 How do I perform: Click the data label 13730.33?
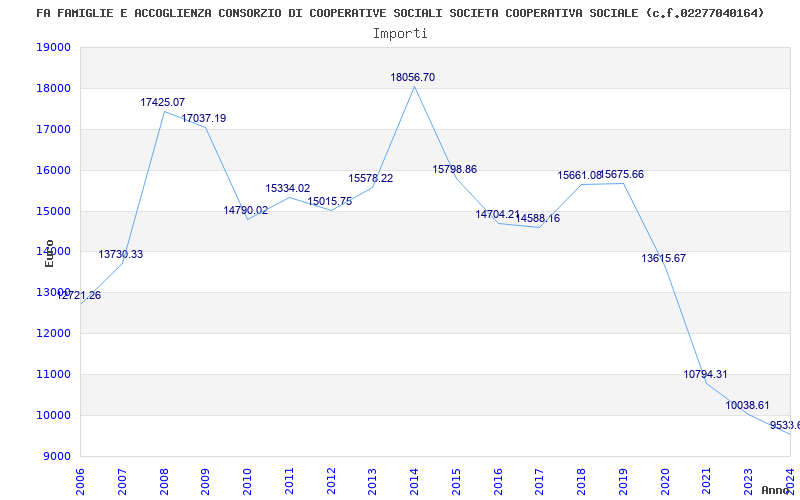[x=120, y=254]
